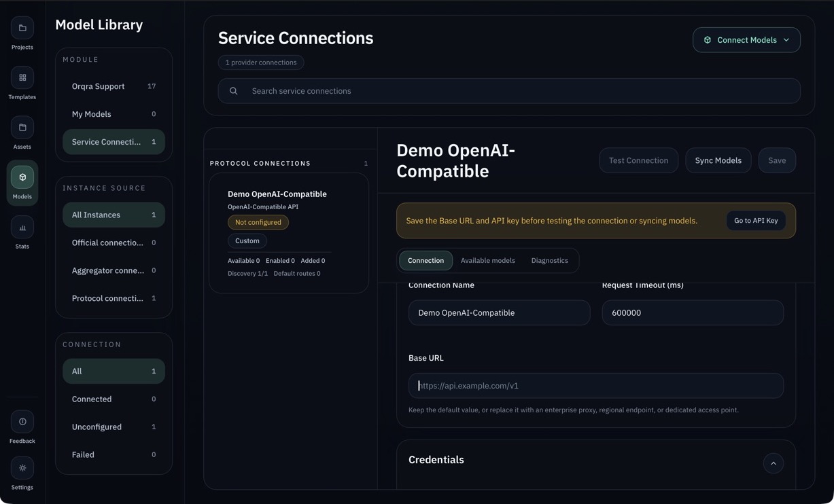Switch to the Available models tab
834x504 pixels.
(487, 260)
